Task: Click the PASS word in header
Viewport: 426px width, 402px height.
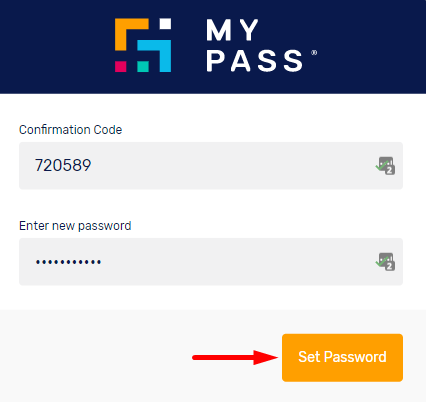Action: point(255,61)
